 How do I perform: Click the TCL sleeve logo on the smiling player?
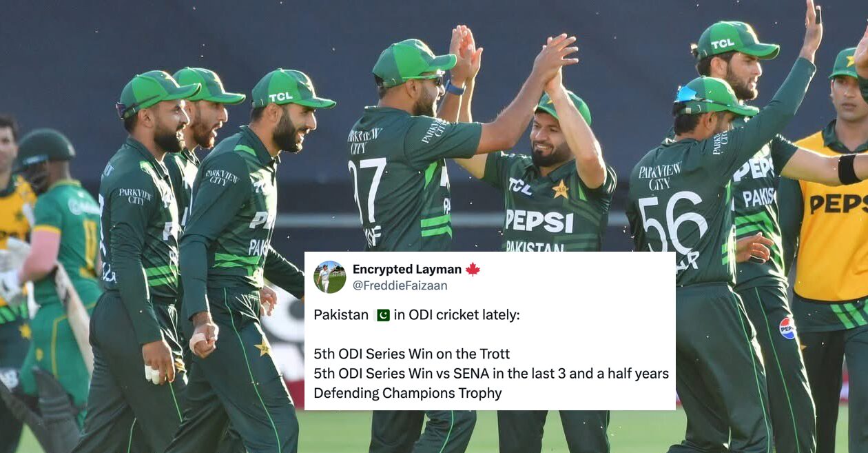click(519, 186)
